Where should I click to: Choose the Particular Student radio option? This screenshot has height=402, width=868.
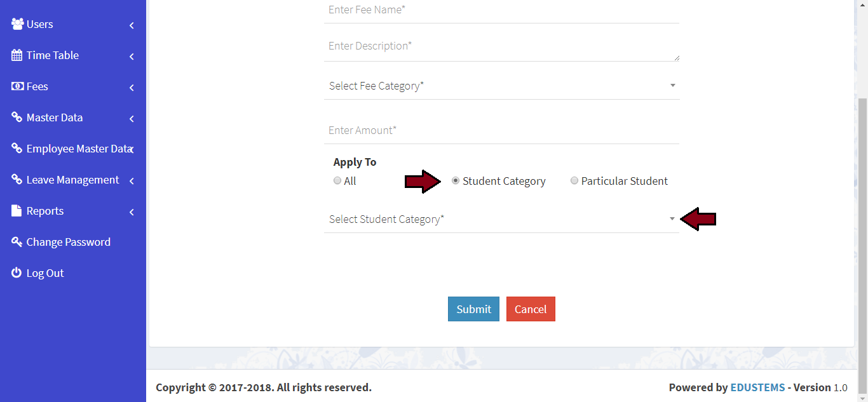pos(574,181)
